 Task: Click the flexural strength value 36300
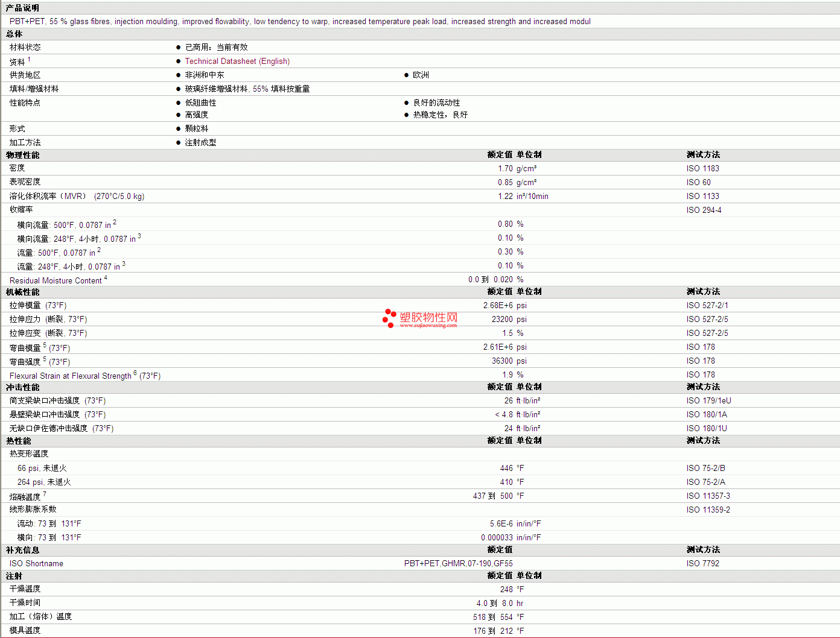pyautogui.click(x=503, y=361)
